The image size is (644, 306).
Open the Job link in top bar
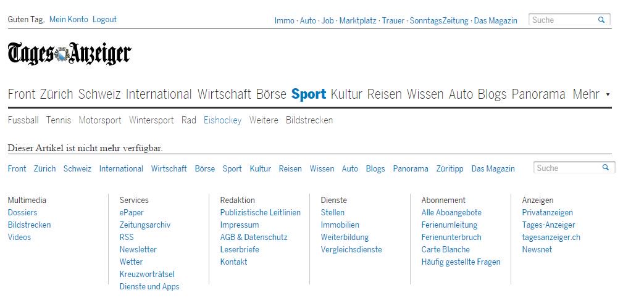[x=327, y=20]
